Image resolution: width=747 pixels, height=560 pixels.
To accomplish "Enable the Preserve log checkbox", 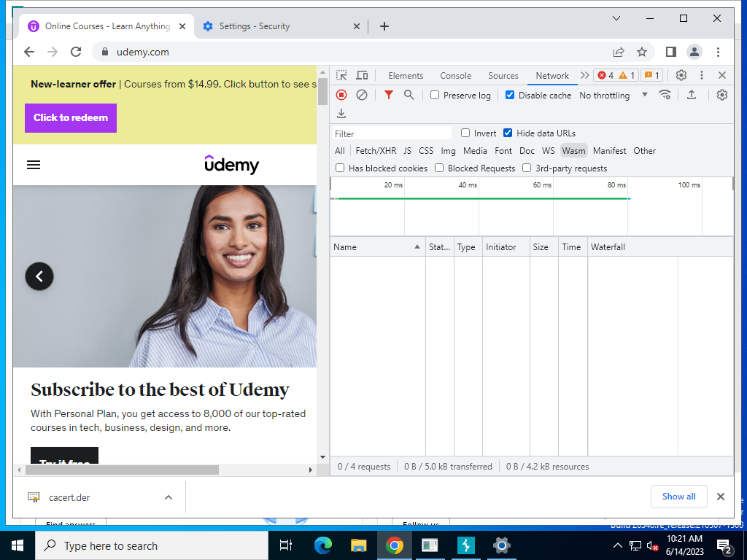I will 435,95.
